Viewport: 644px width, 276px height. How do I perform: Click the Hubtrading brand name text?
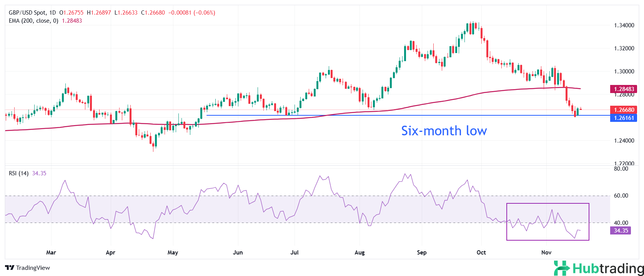pyautogui.click(x=608, y=268)
